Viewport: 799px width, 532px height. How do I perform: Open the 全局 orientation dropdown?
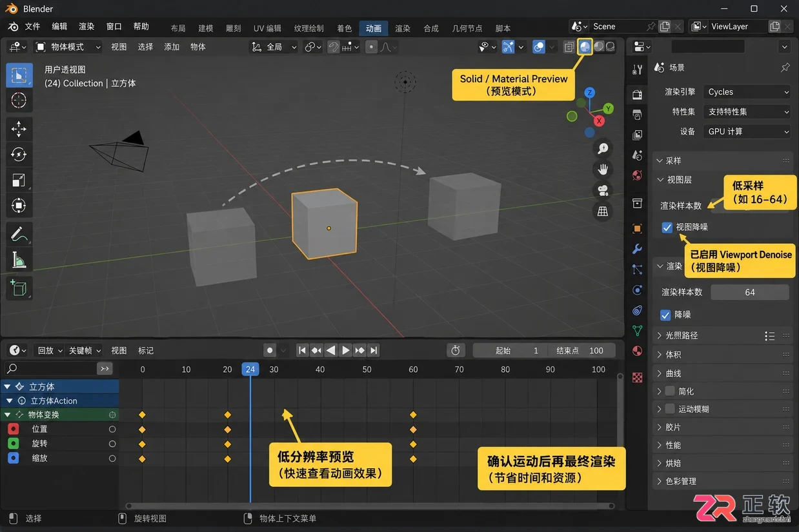tap(274, 46)
